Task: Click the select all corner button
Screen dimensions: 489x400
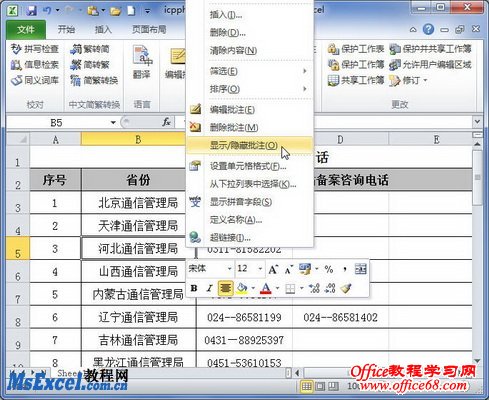Action: point(18,139)
